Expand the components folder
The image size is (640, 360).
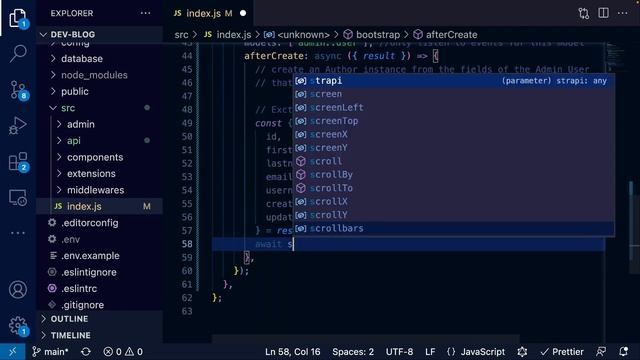[x=100, y=157]
